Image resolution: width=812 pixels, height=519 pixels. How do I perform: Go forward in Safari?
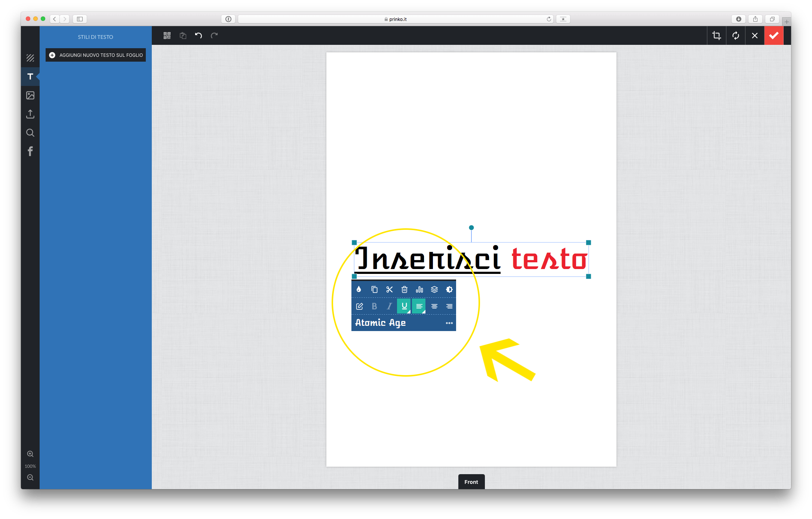click(x=65, y=19)
